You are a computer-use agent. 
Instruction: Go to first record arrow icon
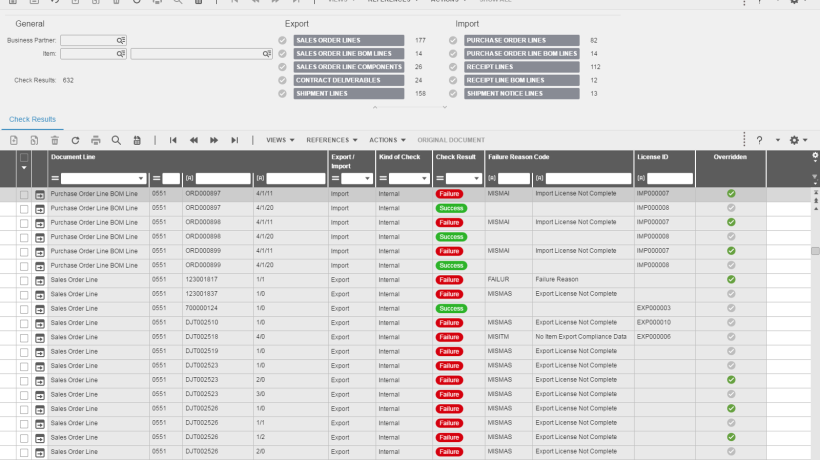tap(173, 140)
